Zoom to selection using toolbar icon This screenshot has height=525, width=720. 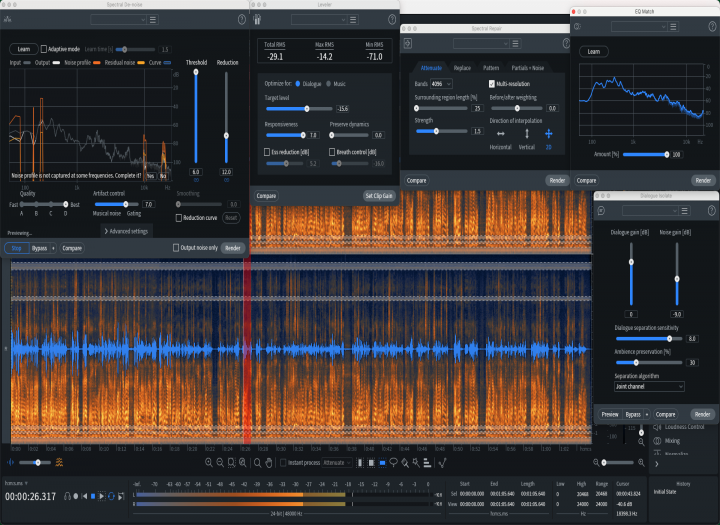click(x=231, y=463)
